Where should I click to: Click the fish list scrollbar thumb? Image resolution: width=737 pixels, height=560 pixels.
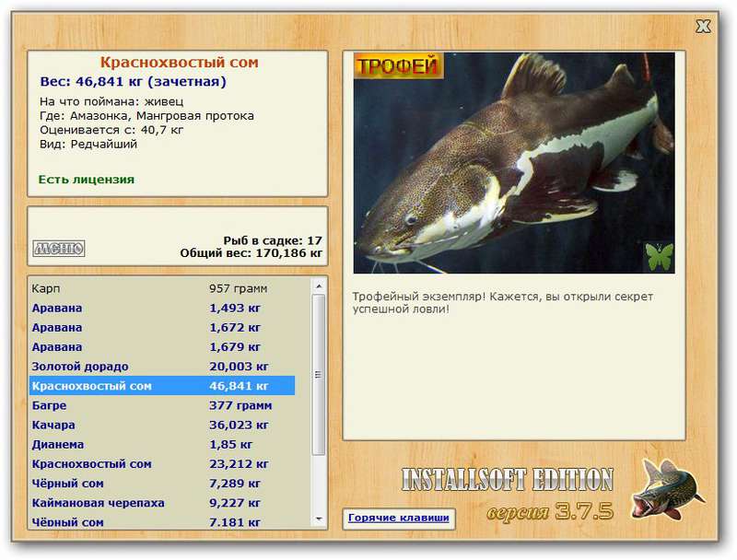pos(319,375)
